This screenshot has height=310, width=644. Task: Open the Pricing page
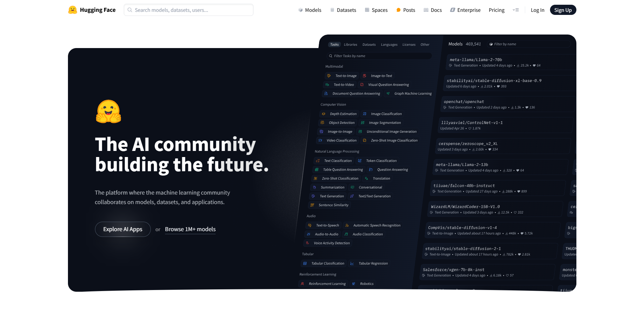click(x=496, y=10)
